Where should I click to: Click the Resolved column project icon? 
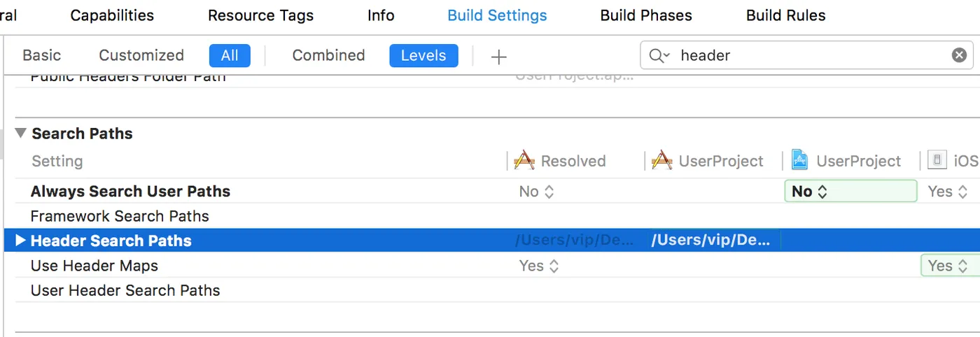tap(524, 161)
